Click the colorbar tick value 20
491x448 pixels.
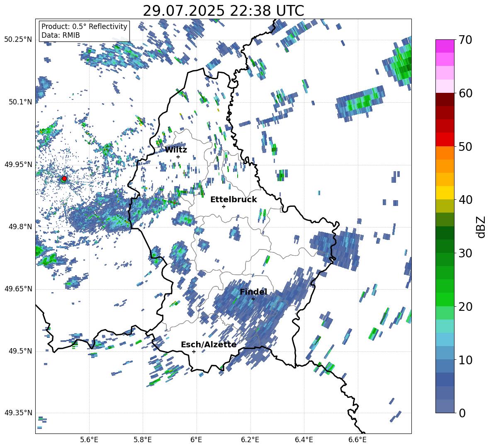465,306
